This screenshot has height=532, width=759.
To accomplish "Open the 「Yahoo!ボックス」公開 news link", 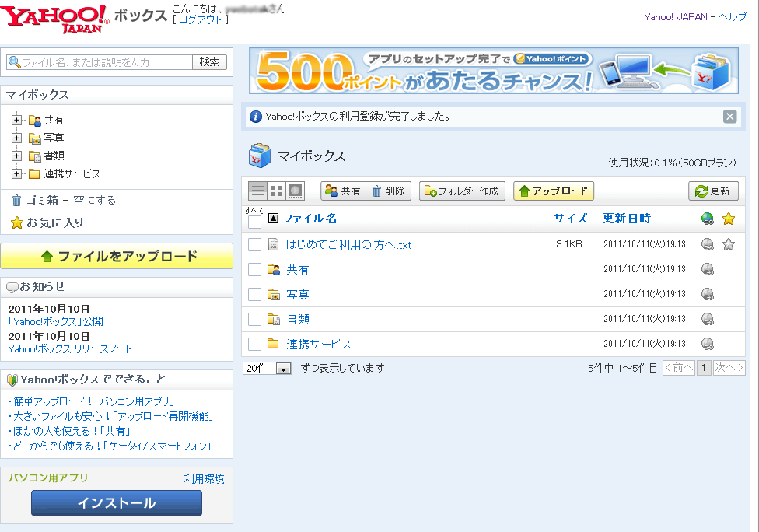I will [x=56, y=321].
